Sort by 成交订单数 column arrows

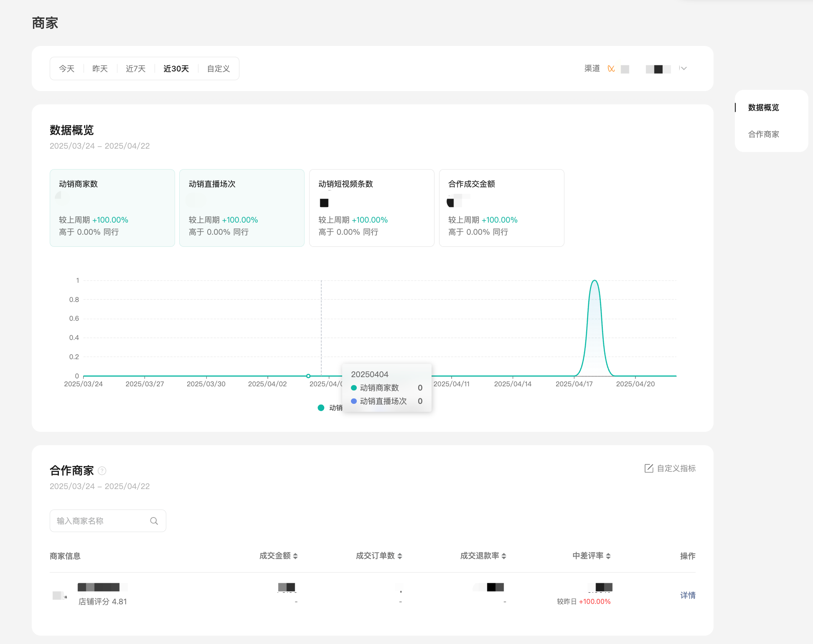400,556
